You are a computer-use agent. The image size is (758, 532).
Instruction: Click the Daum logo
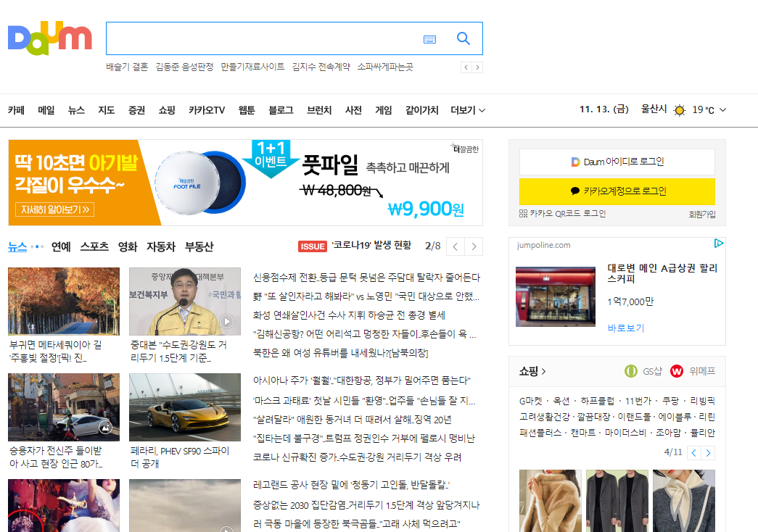point(49,38)
